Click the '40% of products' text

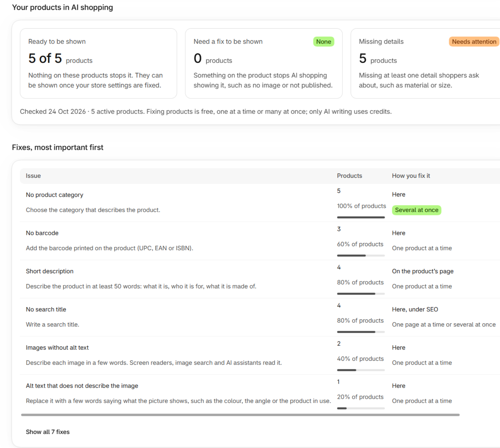click(x=360, y=359)
